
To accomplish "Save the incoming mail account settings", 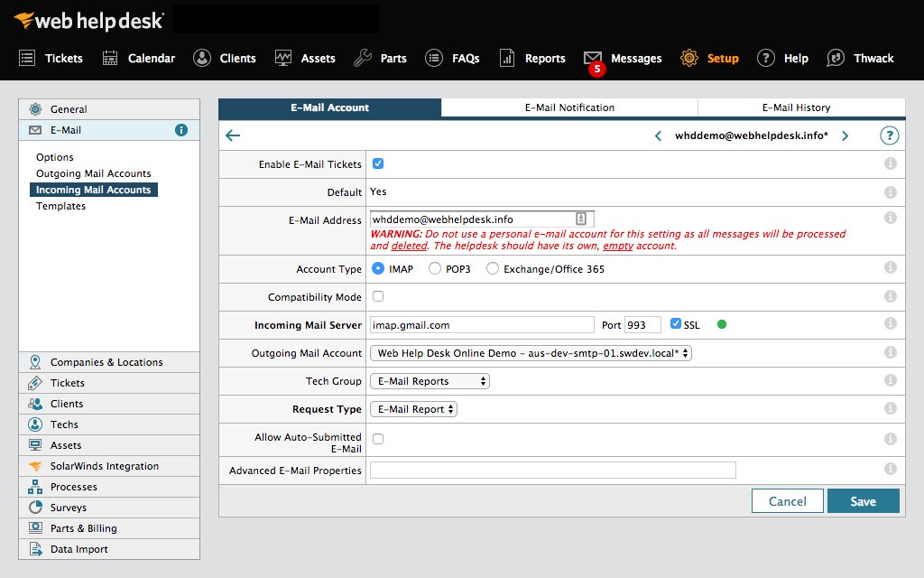I will pos(863,500).
